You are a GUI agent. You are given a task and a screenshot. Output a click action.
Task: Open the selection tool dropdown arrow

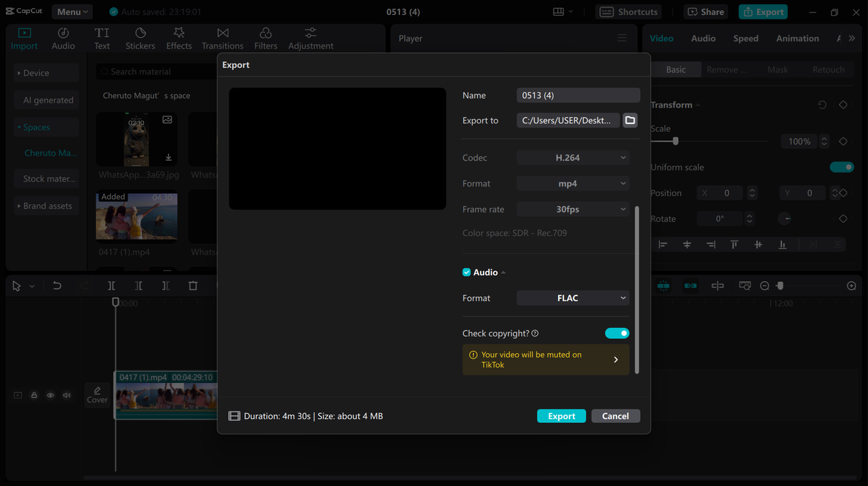[32, 287]
